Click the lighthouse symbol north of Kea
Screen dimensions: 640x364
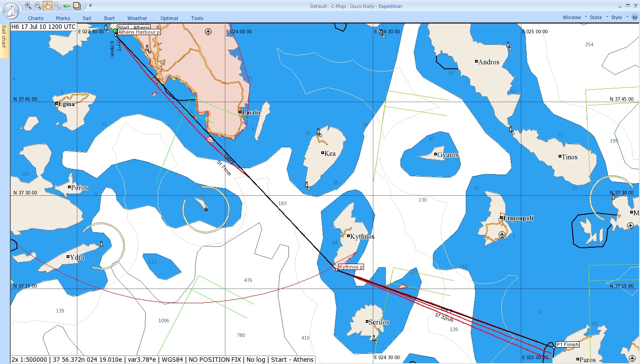tap(319, 132)
